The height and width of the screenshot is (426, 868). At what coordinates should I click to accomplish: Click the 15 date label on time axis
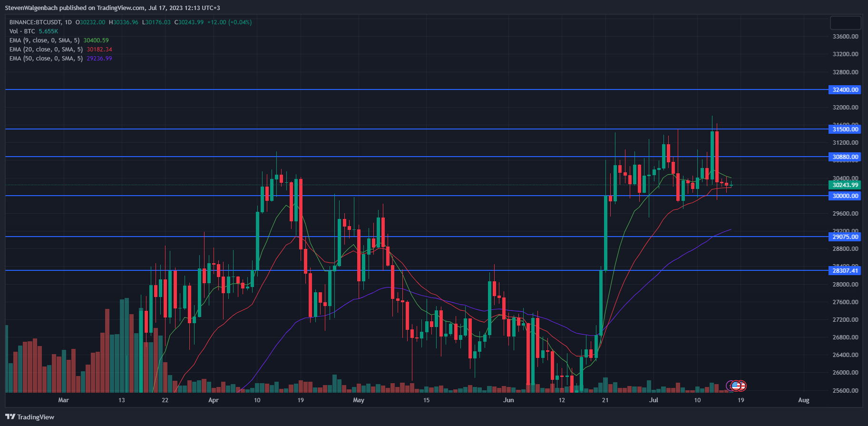click(426, 400)
